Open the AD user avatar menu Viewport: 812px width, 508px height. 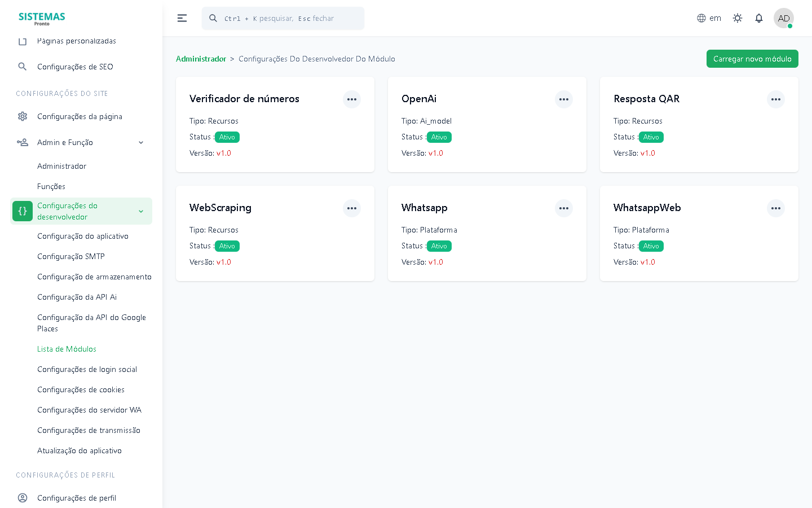(x=783, y=18)
